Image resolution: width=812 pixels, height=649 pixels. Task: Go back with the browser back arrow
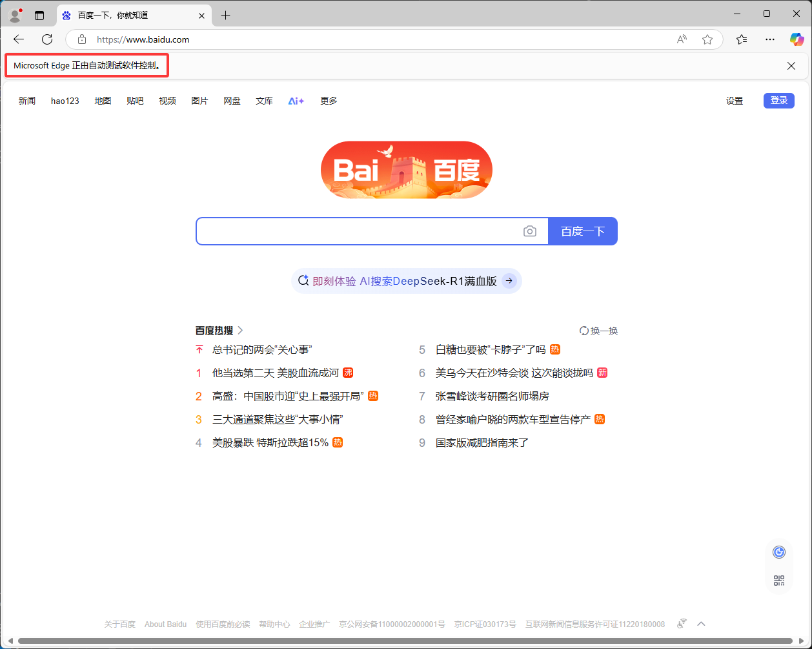click(x=19, y=39)
